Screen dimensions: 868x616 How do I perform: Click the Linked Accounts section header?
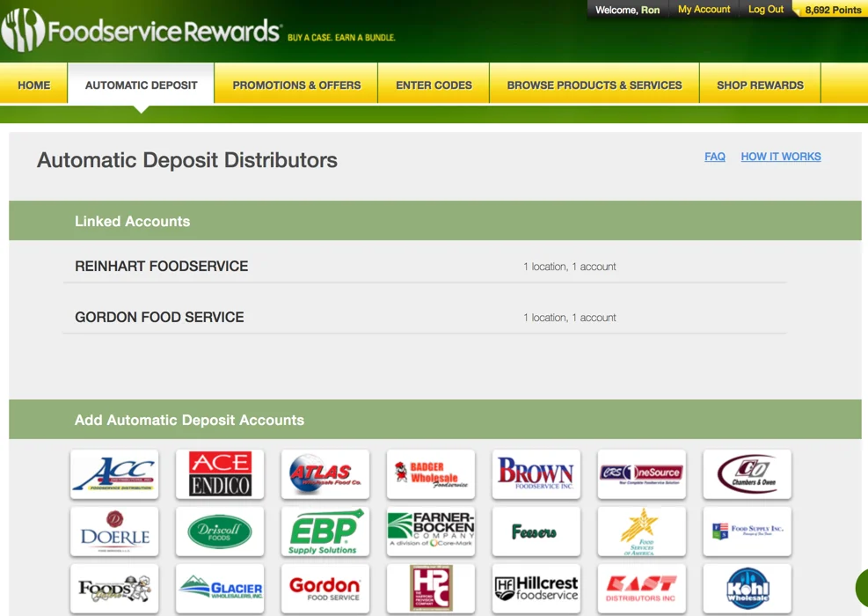pos(435,221)
